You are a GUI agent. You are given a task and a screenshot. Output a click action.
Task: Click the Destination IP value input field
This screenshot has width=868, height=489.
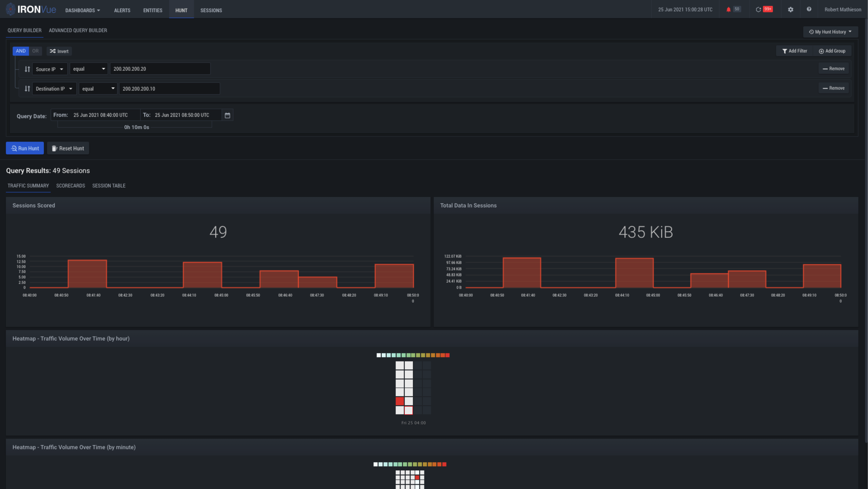[x=169, y=89]
